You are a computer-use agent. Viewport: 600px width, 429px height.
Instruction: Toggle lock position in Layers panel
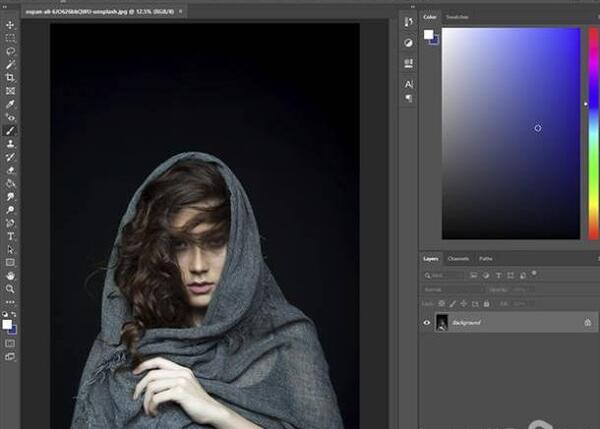[464, 303]
